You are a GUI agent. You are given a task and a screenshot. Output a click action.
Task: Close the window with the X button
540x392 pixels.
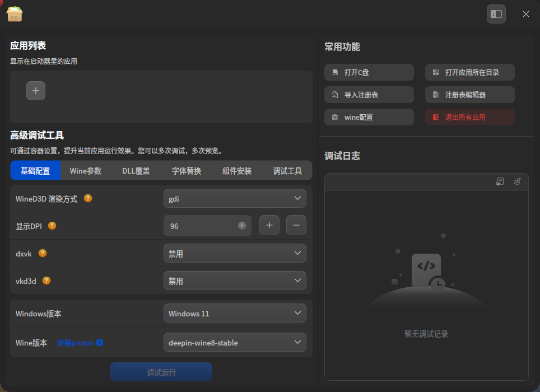click(526, 14)
